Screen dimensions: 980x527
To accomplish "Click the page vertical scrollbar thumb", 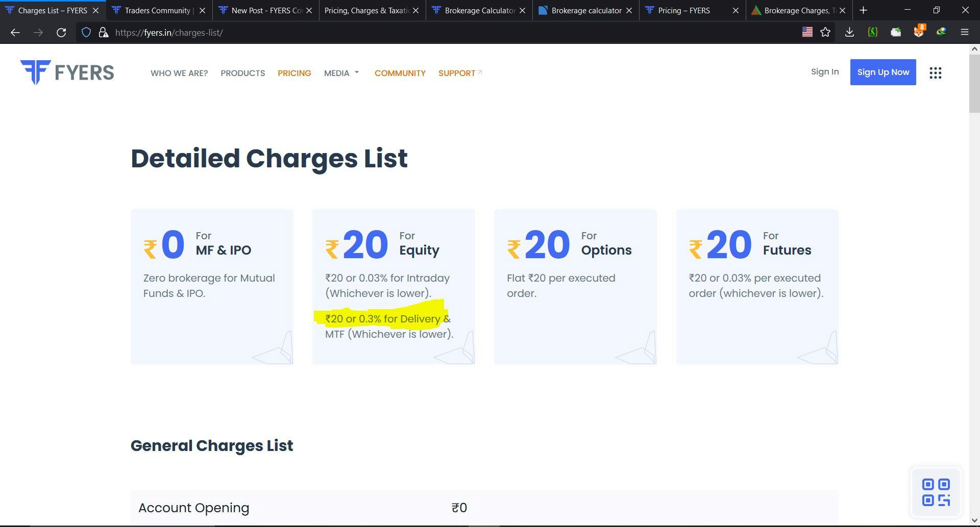I will click(974, 82).
